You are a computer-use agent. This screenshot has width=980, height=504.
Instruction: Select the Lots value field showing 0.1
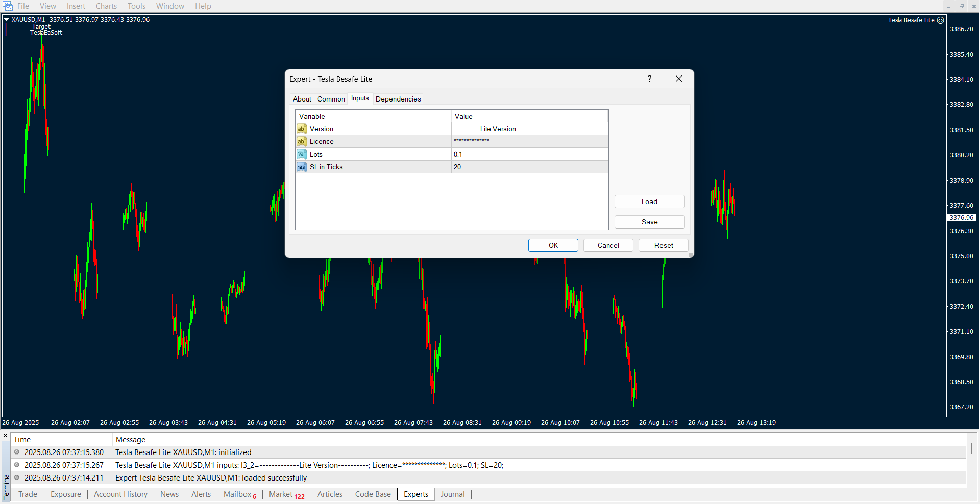pos(529,154)
